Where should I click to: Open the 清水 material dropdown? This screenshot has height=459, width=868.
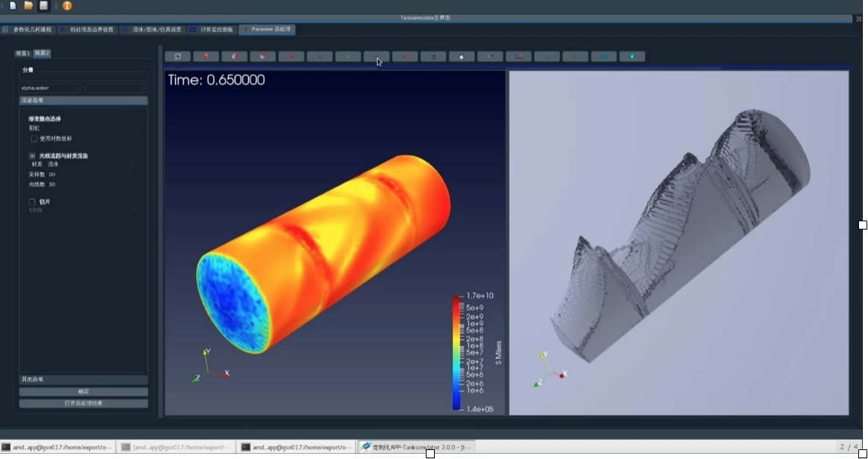[x=89, y=164]
